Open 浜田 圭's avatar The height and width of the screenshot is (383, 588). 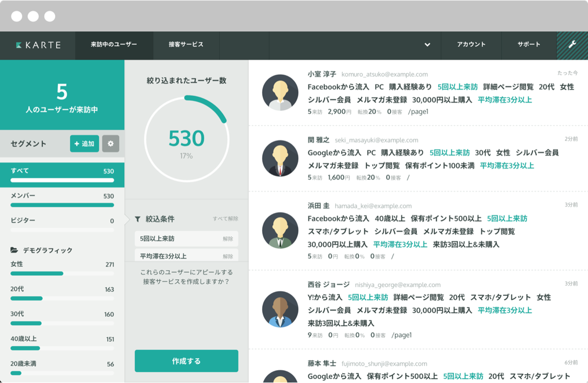[280, 230]
